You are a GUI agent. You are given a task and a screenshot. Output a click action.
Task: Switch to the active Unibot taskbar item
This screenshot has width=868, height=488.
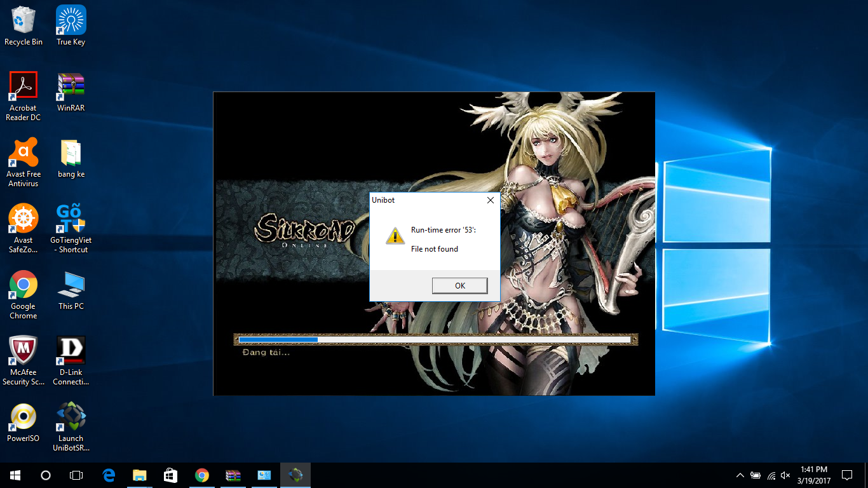click(x=295, y=475)
